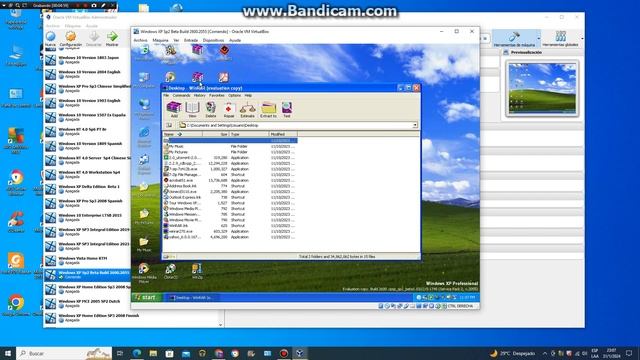Click VirtualBox Manager Descartar icon

coord(94,37)
